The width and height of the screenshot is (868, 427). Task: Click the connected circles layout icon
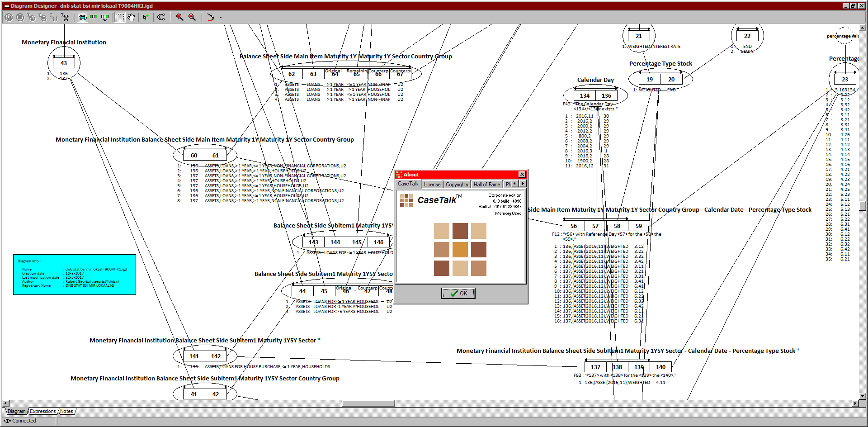pyautogui.click(x=161, y=17)
